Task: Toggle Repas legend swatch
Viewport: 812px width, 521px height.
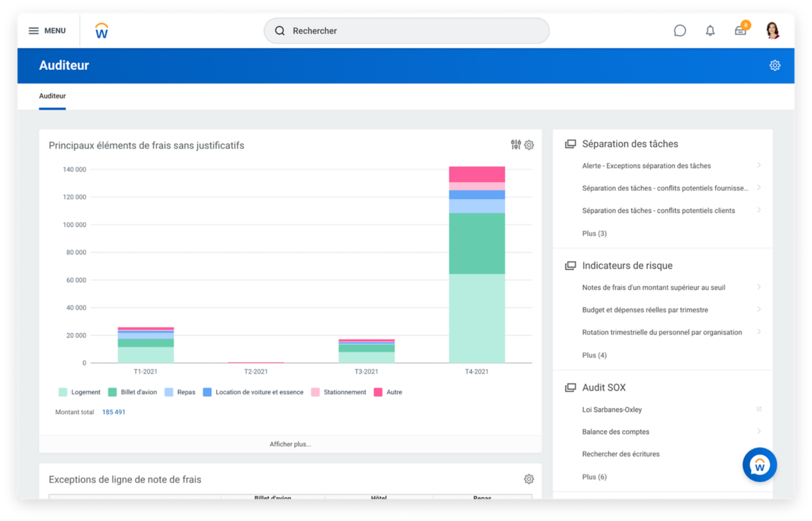Action: pos(169,392)
